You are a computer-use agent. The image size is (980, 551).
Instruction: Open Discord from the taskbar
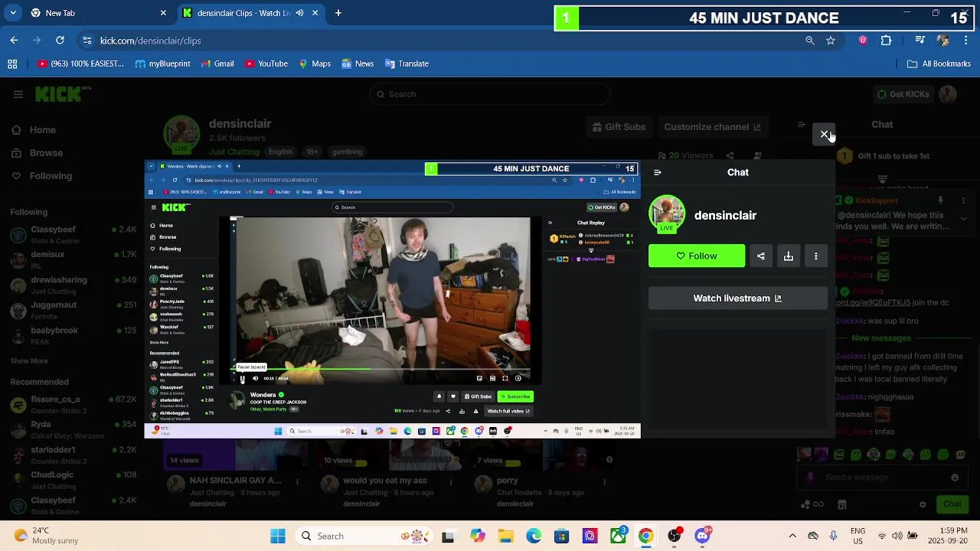(x=702, y=536)
